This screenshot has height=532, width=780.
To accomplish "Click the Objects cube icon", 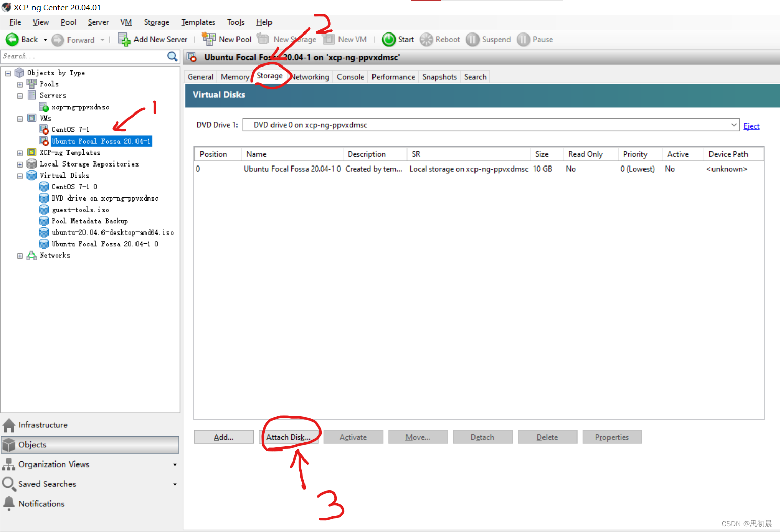I will pos(9,445).
